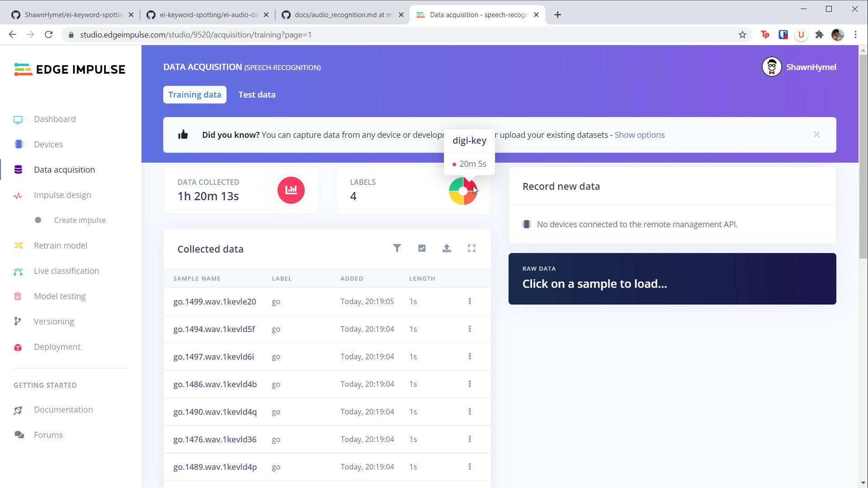868x488 pixels.
Task: Switch to the Test data tab
Action: click(257, 94)
